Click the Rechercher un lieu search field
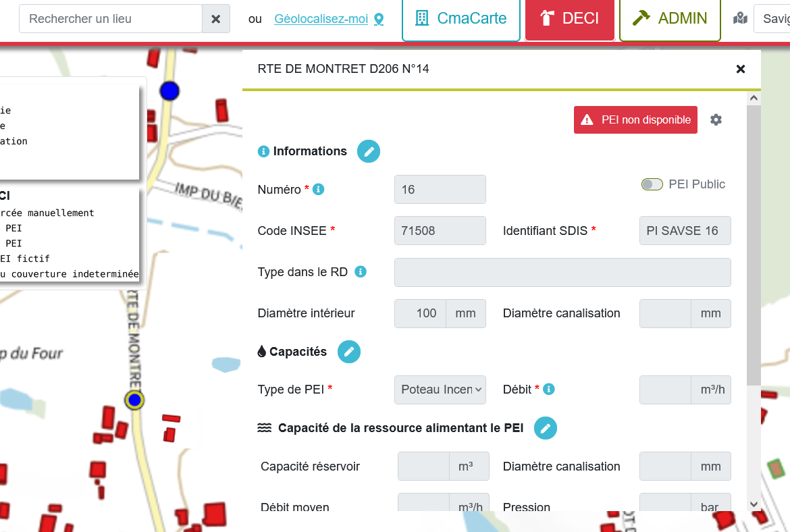The image size is (790, 532). [x=111, y=19]
